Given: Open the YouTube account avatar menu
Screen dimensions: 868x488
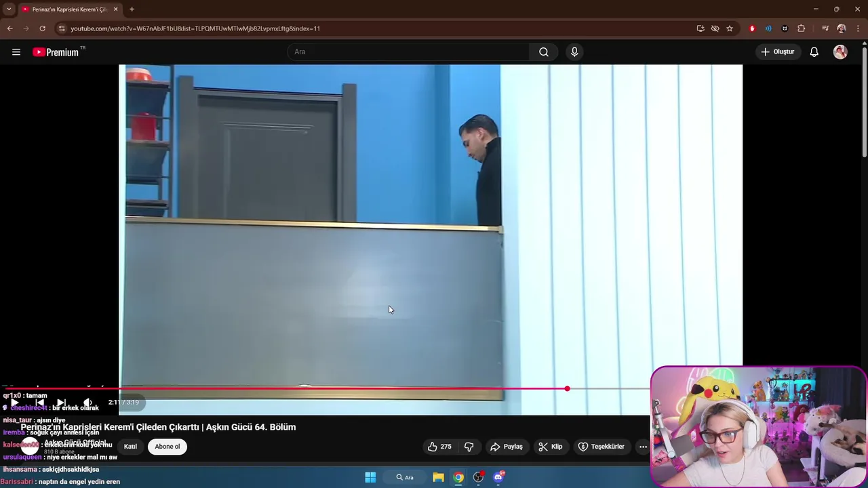Looking at the screenshot, I should click(840, 52).
